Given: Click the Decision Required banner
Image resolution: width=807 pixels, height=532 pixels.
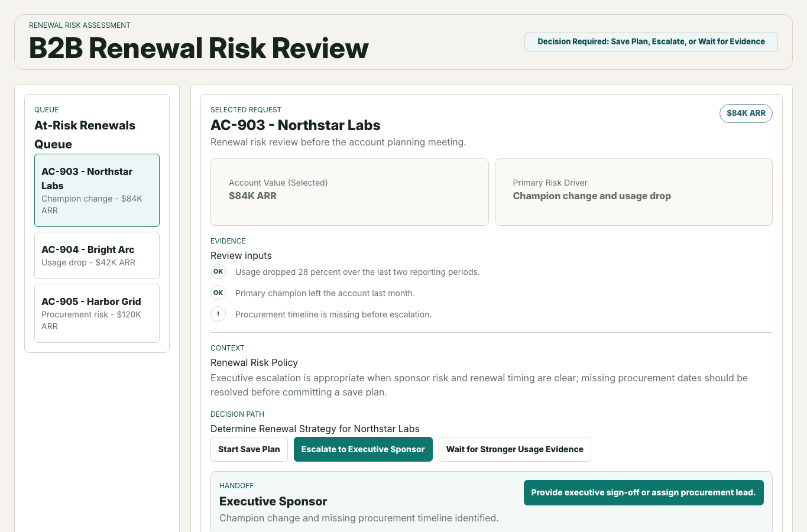Looking at the screenshot, I should (651, 42).
